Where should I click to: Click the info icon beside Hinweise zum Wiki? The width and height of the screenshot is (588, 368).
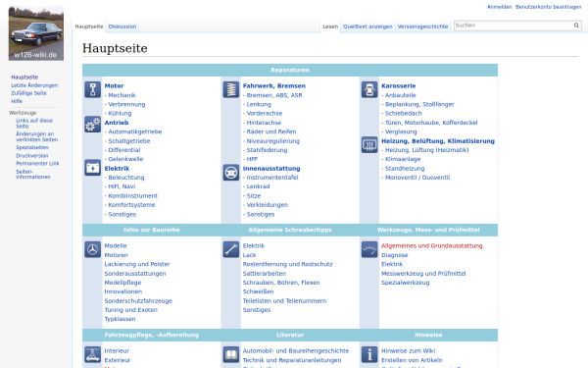(x=369, y=354)
